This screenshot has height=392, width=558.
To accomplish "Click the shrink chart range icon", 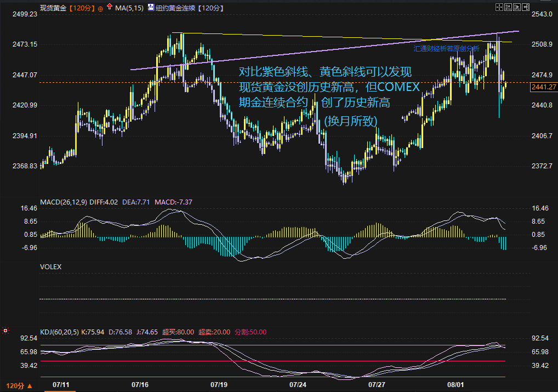I will coord(508,8).
